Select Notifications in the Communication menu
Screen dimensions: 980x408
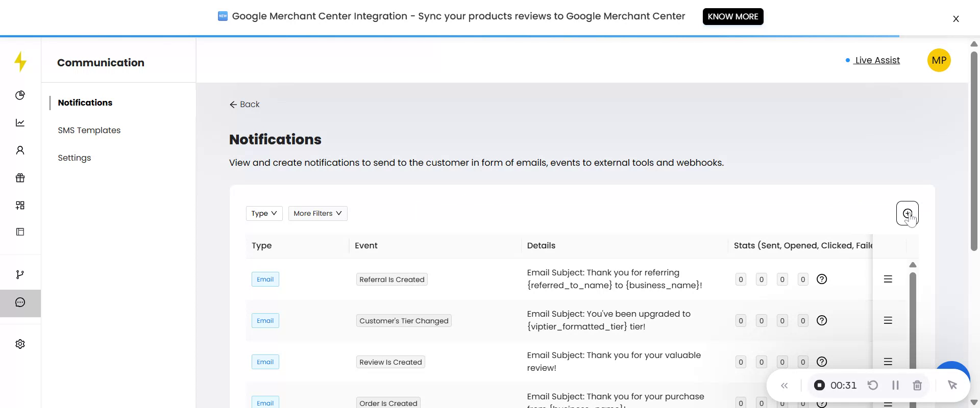pyautogui.click(x=85, y=103)
